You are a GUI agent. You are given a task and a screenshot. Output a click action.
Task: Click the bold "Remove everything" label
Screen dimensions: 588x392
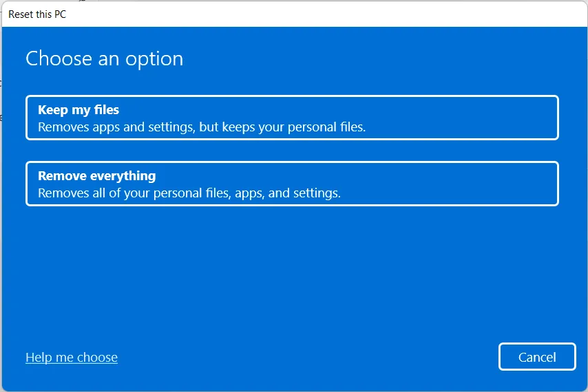pos(97,176)
